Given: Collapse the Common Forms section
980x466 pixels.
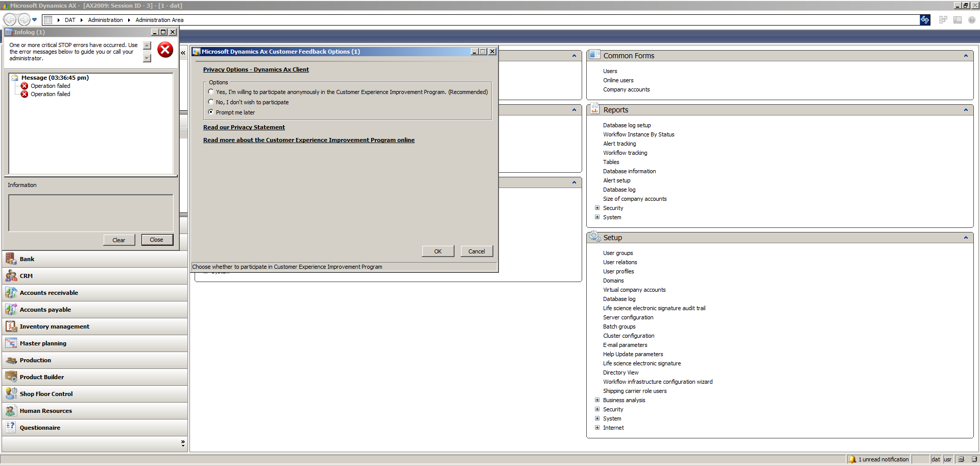Looking at the screenshot, I should click(966, 56).
